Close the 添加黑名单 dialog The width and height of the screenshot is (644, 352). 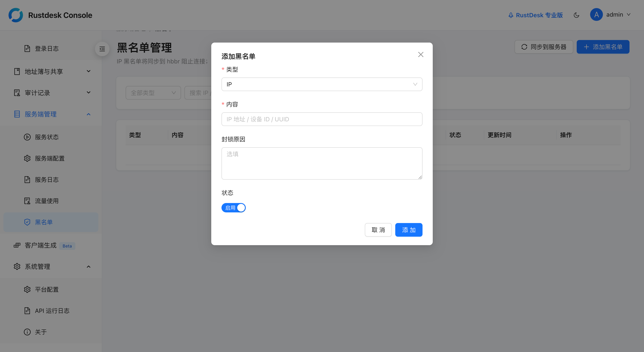coord(421,55)
